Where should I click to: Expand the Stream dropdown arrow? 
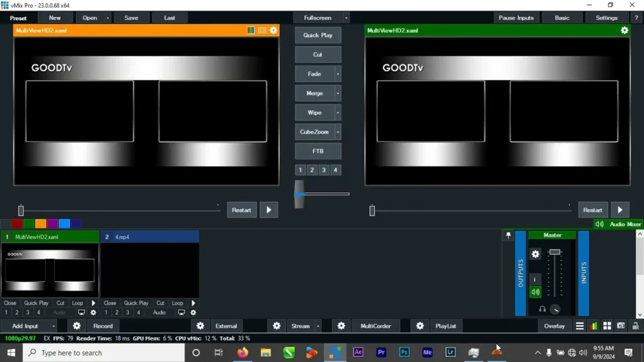[x=318, y=326]
